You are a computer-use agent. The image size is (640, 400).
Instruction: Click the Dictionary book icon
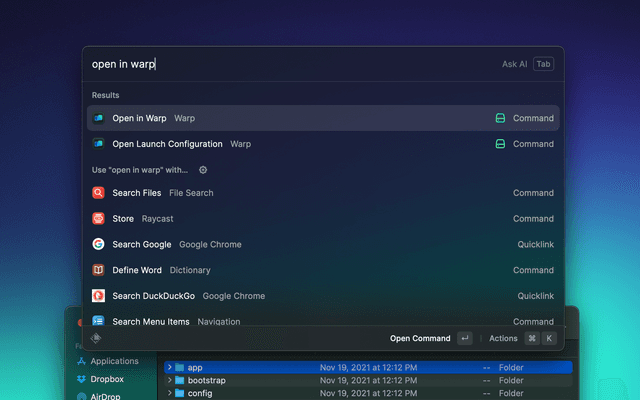pyautogui.click(x=98, y=270)
